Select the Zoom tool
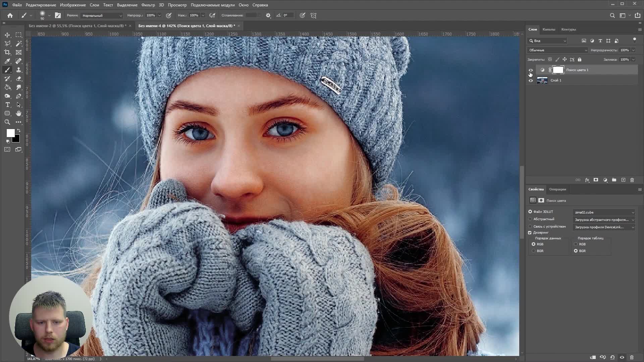The image size is (644, 362). [7, 122]
